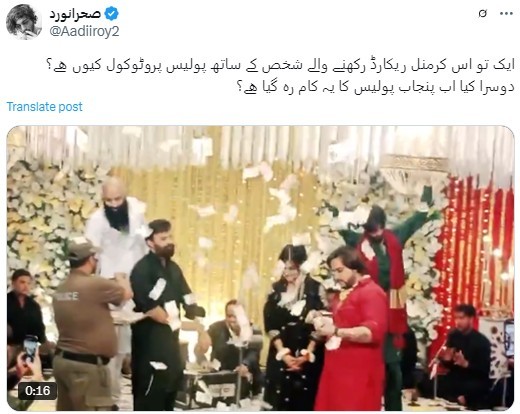Open the Grok explain icon beside the menu

pos(482,14)
